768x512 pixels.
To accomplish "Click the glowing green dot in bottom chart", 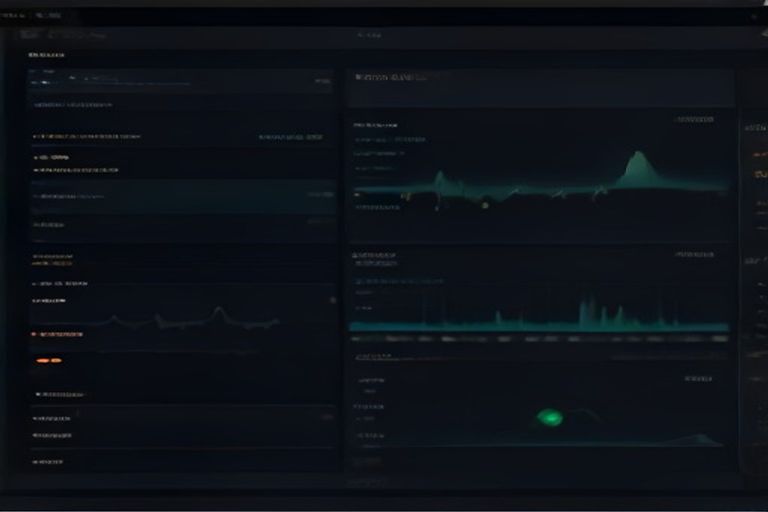I will point(550,417).
